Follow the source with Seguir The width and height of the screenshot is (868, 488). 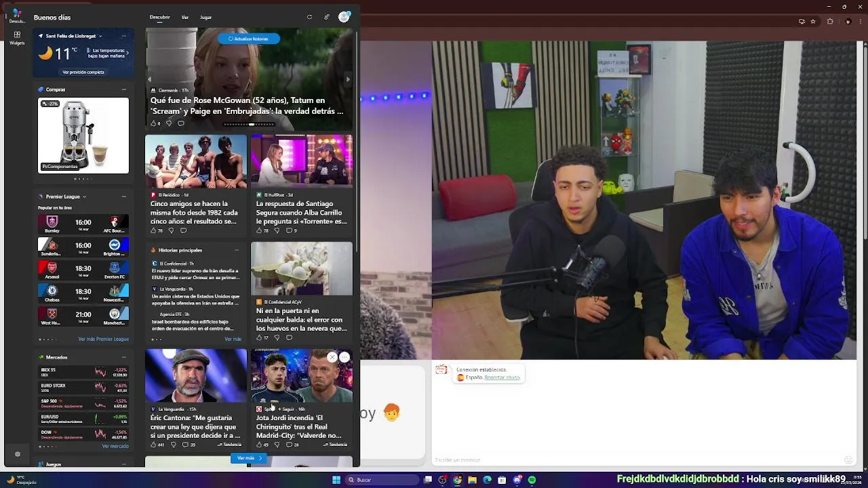(286, 409)
